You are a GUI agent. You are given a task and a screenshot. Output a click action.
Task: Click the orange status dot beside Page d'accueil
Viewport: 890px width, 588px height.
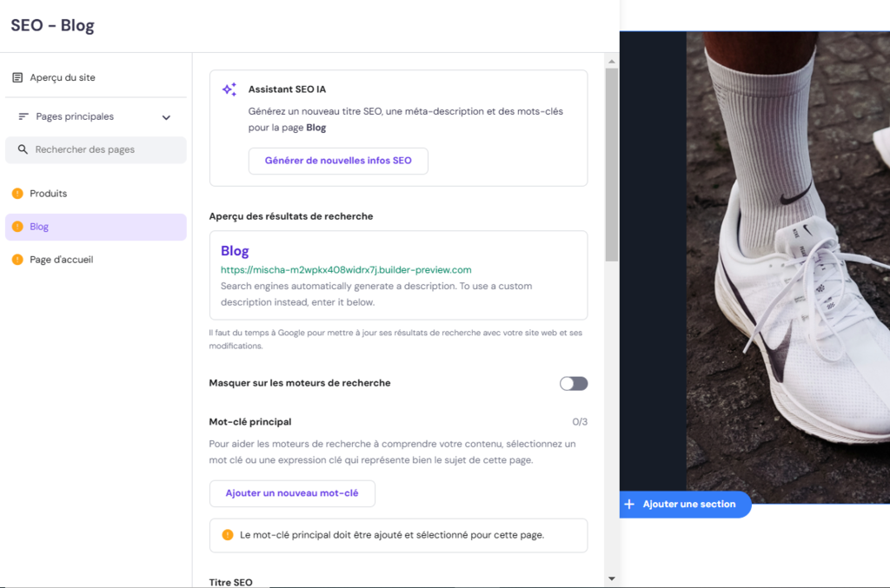[17, 259]
